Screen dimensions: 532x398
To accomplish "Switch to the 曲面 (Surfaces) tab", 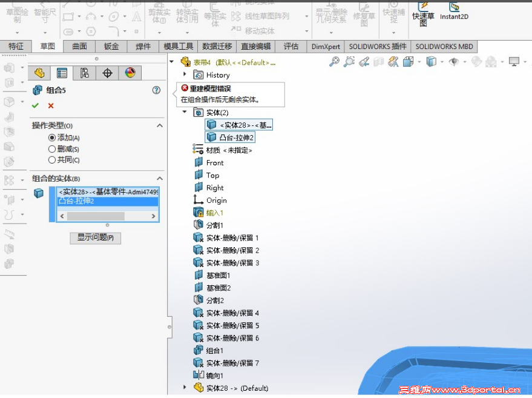I will pyautogui.click(x=79, y=46).
